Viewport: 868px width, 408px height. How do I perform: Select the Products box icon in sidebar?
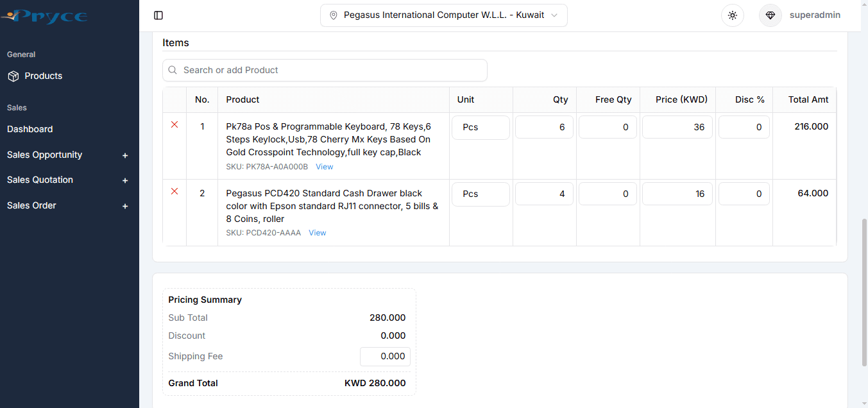[x=14, y=76]
